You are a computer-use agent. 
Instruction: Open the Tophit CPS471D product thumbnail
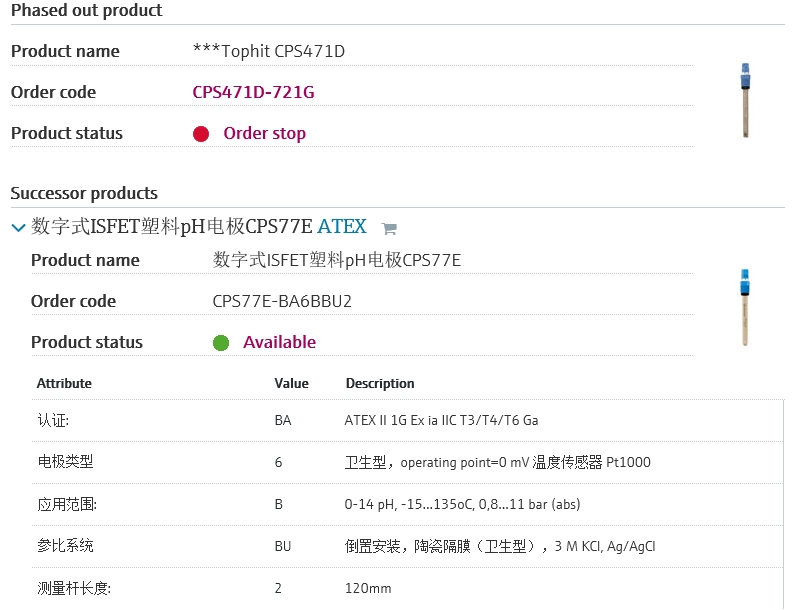pyautogui.click(x=744, y=101)
